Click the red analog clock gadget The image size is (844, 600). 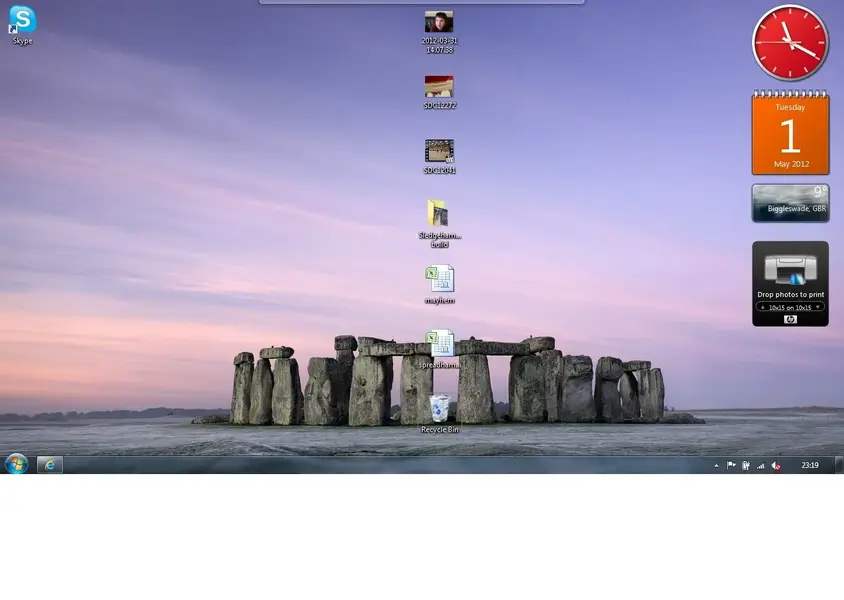(790, 43)
